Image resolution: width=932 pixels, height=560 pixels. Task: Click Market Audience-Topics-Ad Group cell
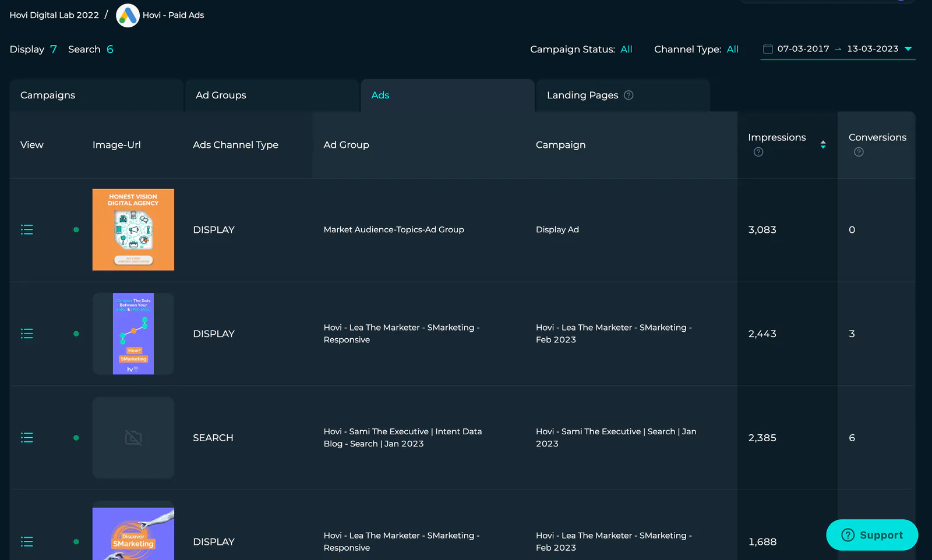(394, 230)
